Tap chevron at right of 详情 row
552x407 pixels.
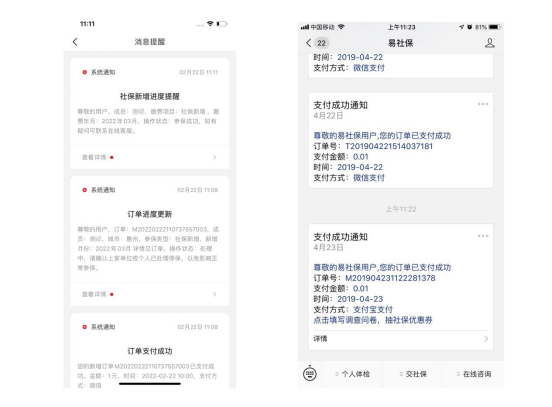coord(486,339)
